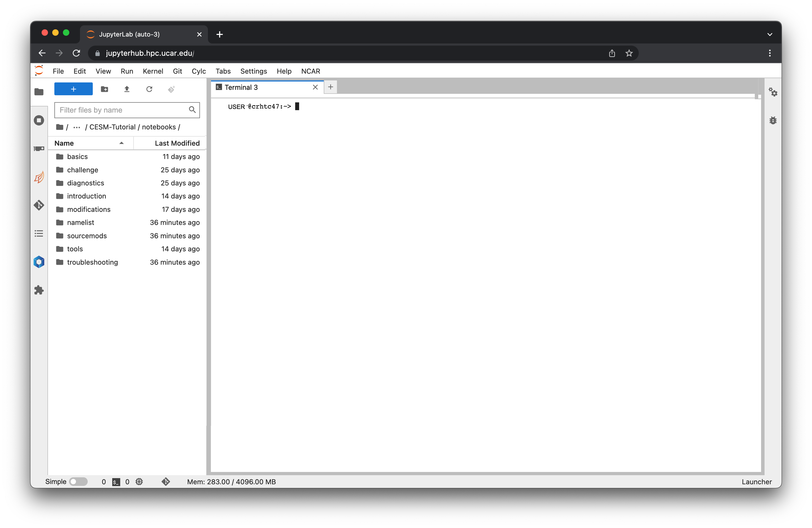The width and height of the screenshot is (812, 528).
Task: Sort files by Last Modified column
Action: pyautogui.click(x=170, y=143)
